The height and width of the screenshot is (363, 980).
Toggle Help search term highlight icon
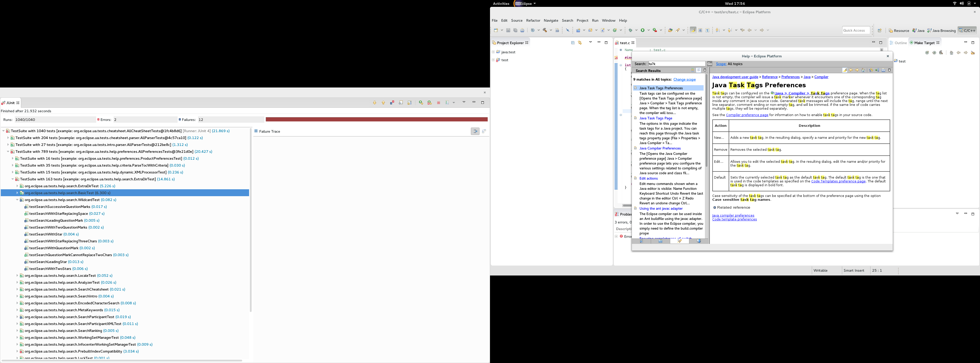[x=844, y=70]
